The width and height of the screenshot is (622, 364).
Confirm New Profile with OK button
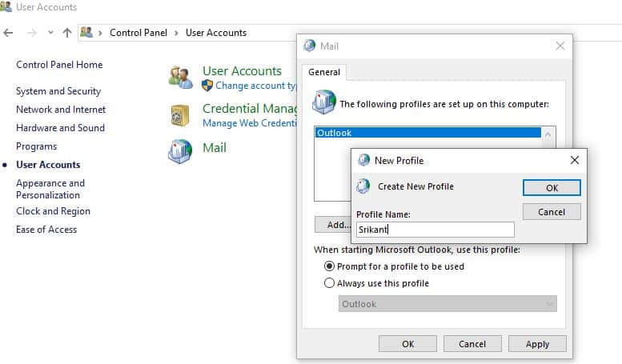coord(552,187)
